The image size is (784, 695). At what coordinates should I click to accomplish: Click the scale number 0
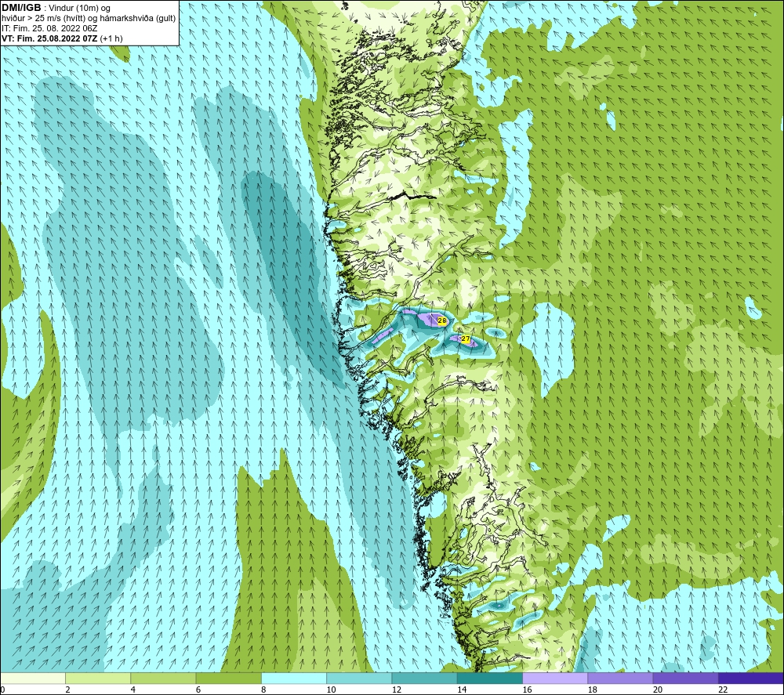(2, 690)
